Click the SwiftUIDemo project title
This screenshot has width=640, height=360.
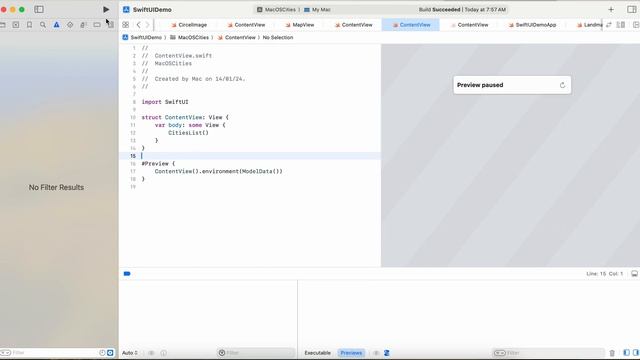[152, 9]
